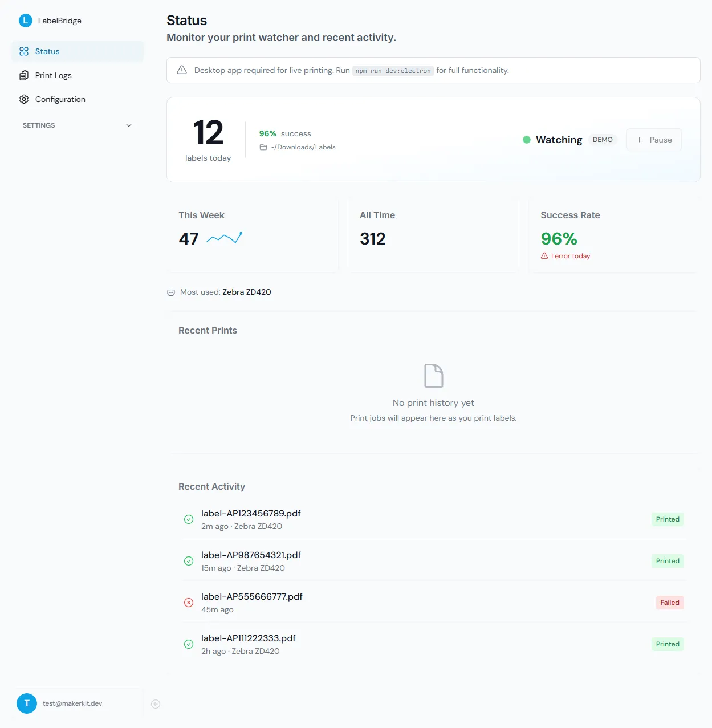
Task: Click the green check icon for label-AP111222333.pdf
Action: pyautogui.click(x=189, y=644)
